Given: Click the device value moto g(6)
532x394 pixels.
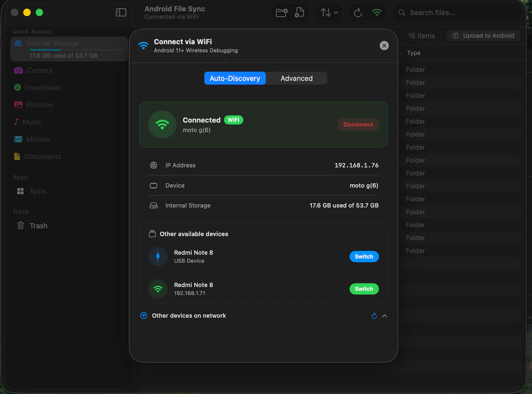Looking at the screenshot, I should point(364,186).
